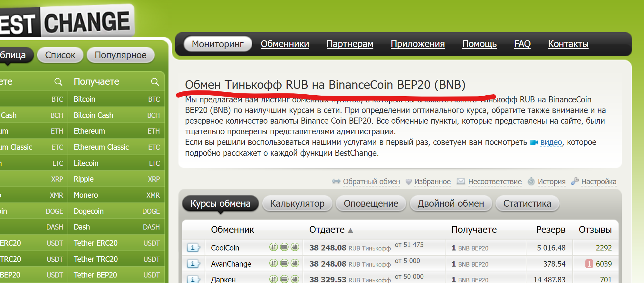The height and width of the screenshot is (283, 644).
Task: Click the Обменник column header
Action: pos(233,230)
